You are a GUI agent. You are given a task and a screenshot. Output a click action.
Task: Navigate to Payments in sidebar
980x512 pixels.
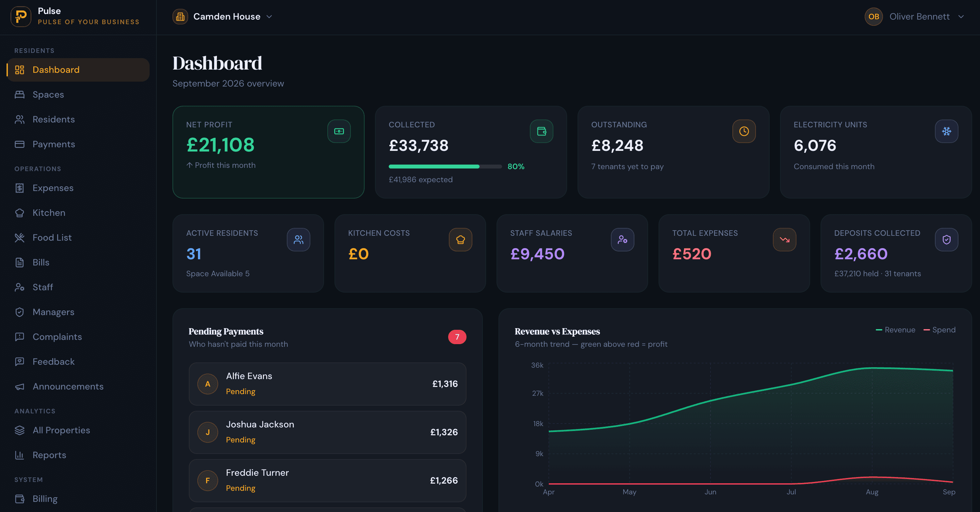(78, 144)
